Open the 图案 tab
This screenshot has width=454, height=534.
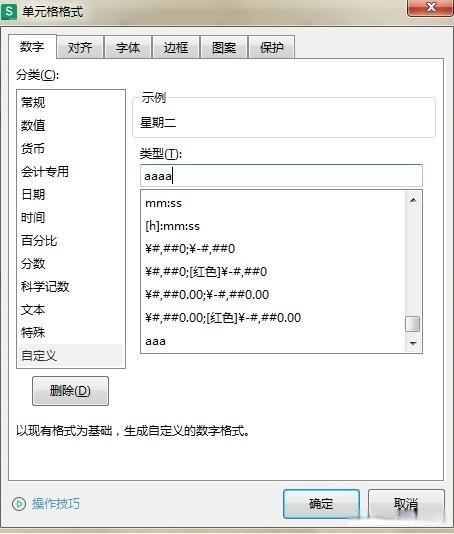click(x=224, y=47)
